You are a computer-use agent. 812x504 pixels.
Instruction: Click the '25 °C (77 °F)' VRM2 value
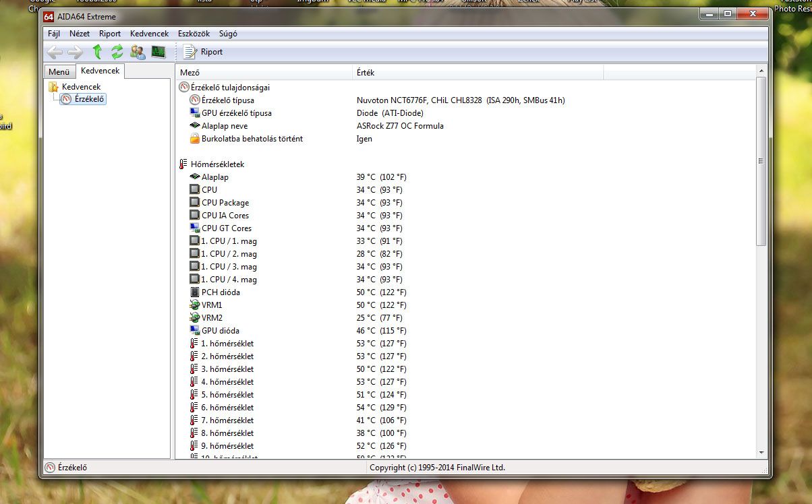379,317
